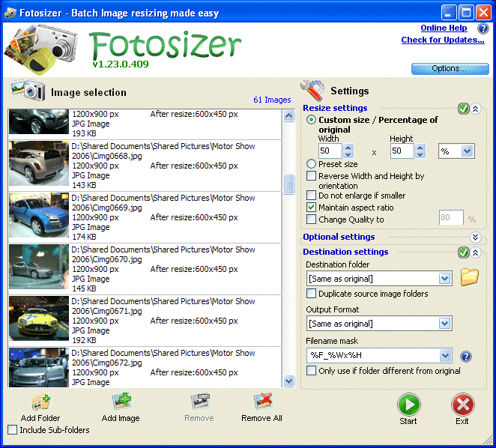Click the Add Folder icon

coord(40,402)
